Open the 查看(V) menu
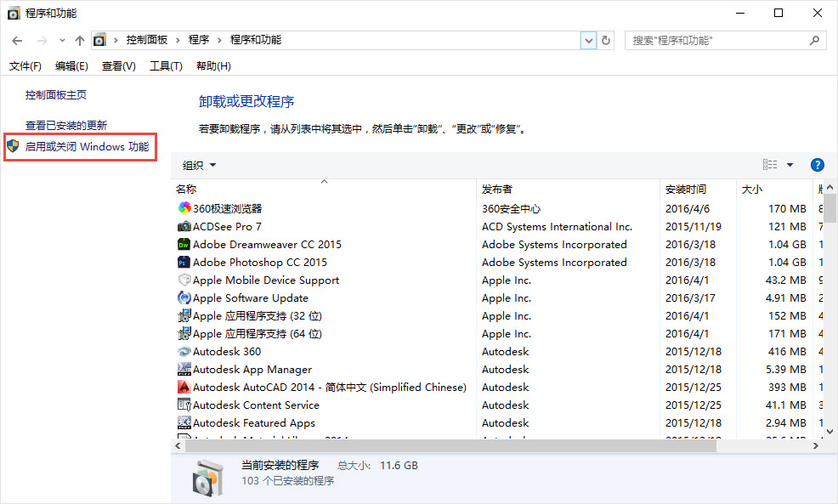 [119, 65]
